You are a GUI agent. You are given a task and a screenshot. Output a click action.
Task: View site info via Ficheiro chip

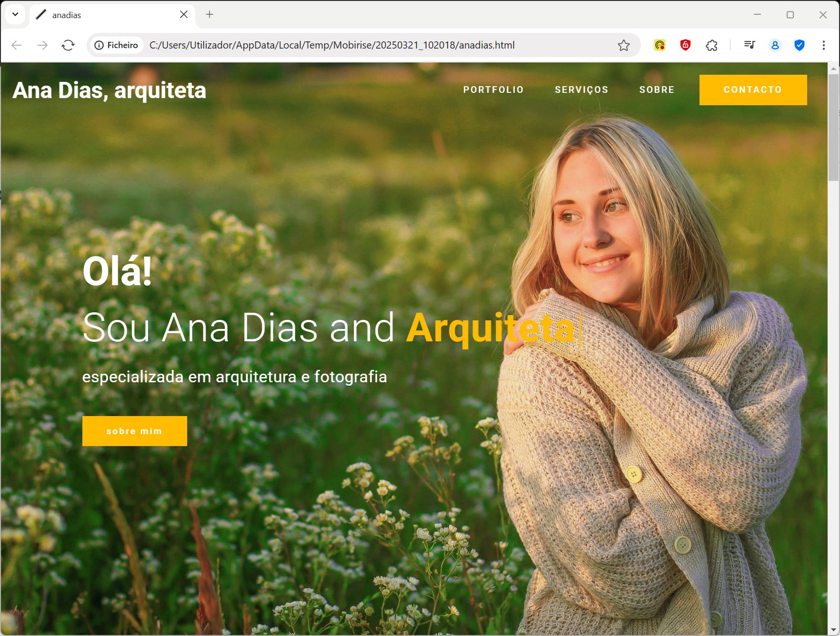117,45
